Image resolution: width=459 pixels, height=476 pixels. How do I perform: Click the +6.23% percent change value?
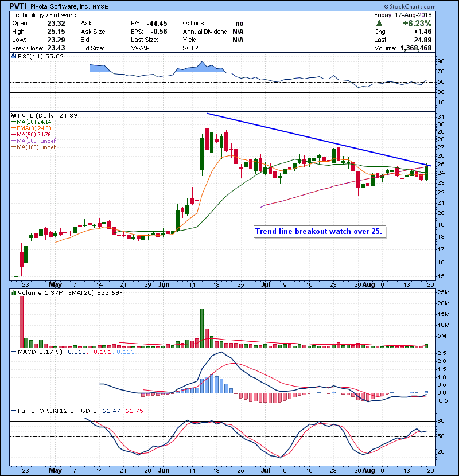[x=417, y=24]
